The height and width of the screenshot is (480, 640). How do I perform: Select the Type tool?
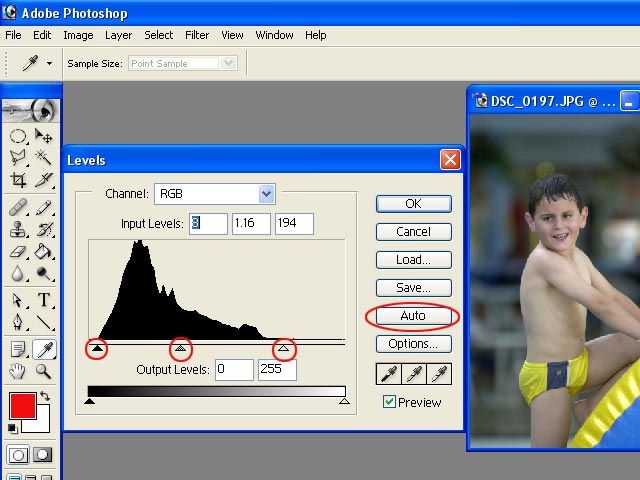[x=43, y=300]
